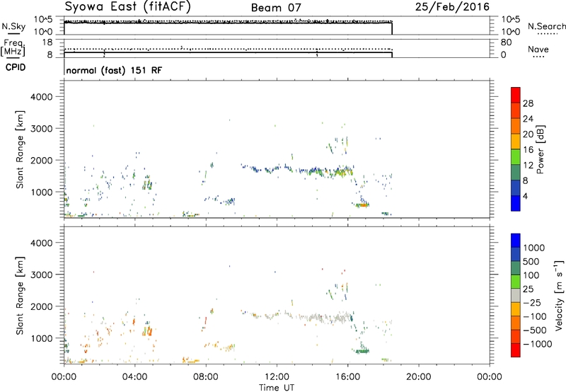This screenshot has height=392, width=566.
Task: Click the date '25/Feb/2016'
Action: tap(452, 7)
